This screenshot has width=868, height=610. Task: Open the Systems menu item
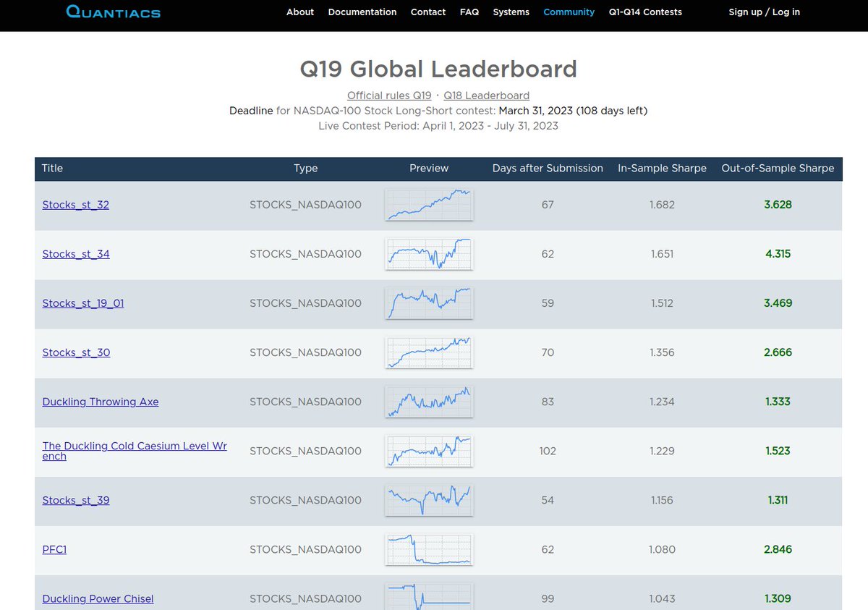(511, 12)
